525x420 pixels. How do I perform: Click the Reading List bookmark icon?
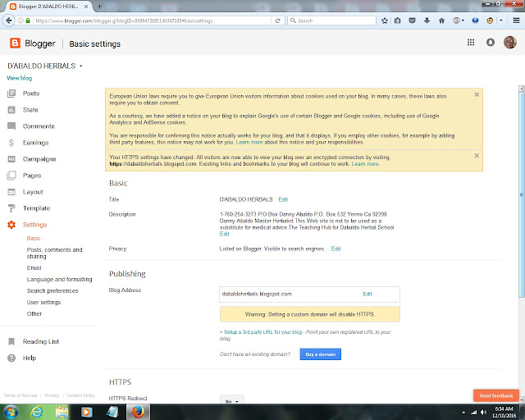pyautogui.click(x=11, y=341)
